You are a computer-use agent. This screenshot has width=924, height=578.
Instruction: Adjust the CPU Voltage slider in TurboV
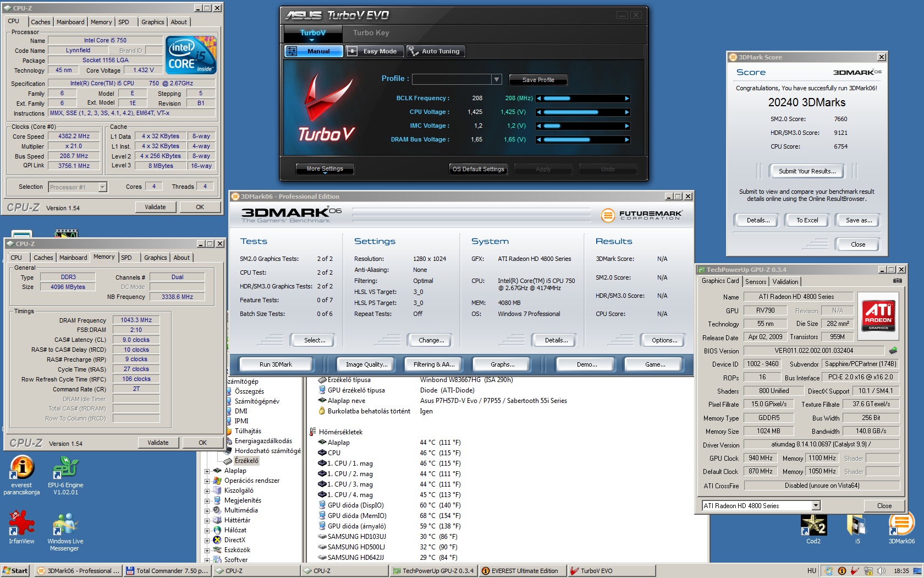coord(583,112)
